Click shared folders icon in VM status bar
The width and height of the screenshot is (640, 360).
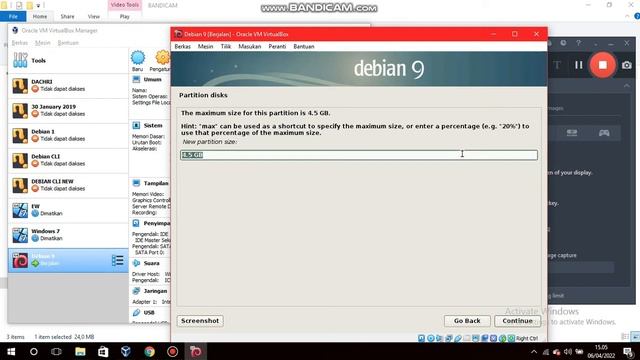(467, 338)
